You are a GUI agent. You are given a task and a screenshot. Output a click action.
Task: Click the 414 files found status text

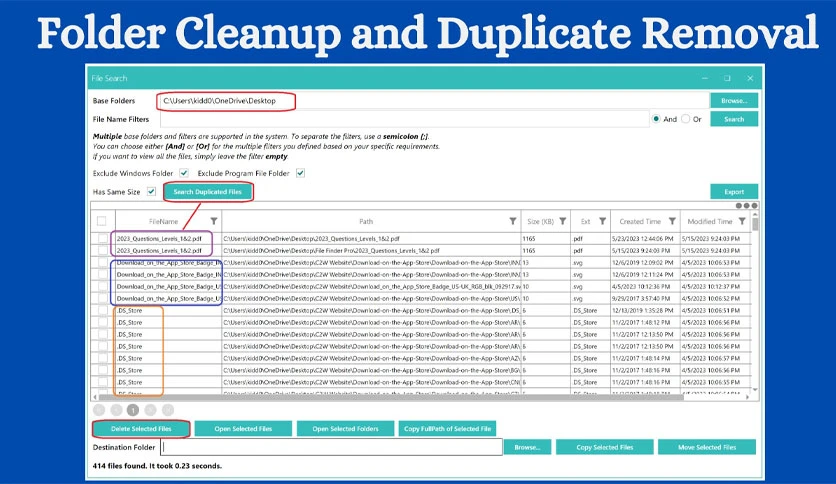point(157,465)
